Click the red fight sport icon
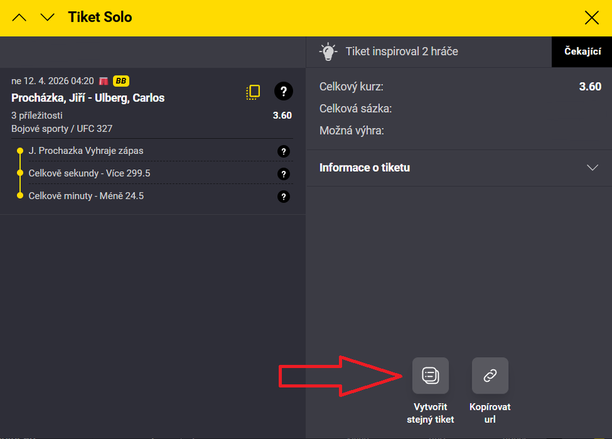The image size is (612, 439). pyautogui.click(x=104, y=81)
